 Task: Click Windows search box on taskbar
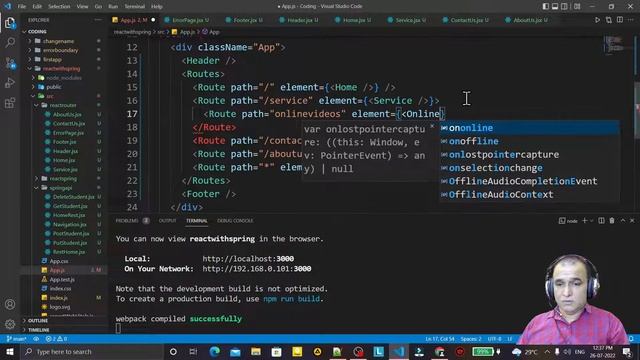[92, 351]
